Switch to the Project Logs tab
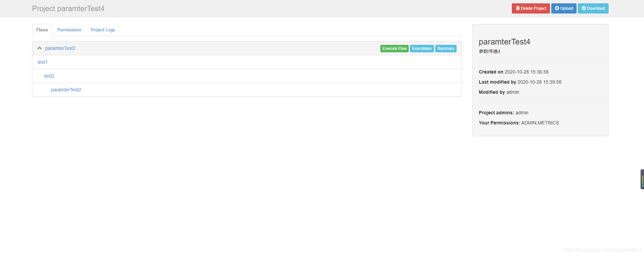 (x=103, y=30)
